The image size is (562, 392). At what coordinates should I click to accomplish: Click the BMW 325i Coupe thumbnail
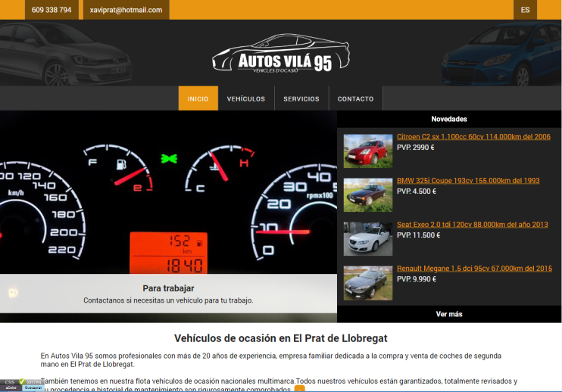point(368,195)
